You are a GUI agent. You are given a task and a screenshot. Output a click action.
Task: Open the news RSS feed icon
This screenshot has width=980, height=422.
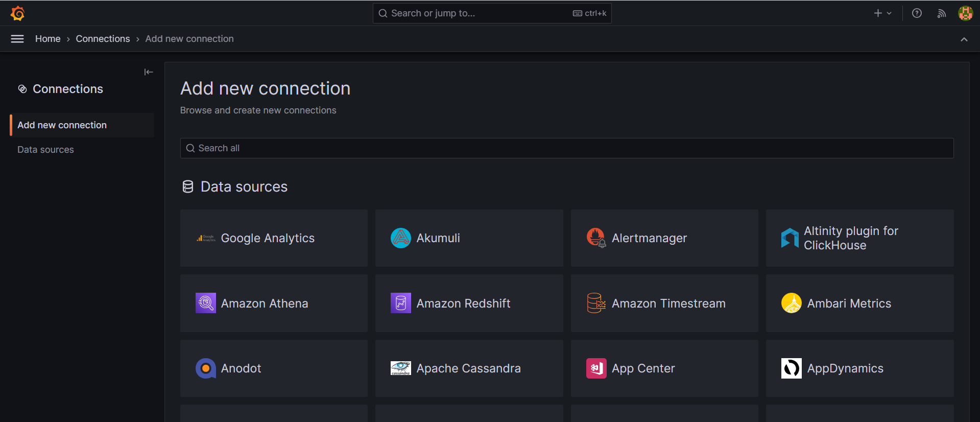click(941, 13)
